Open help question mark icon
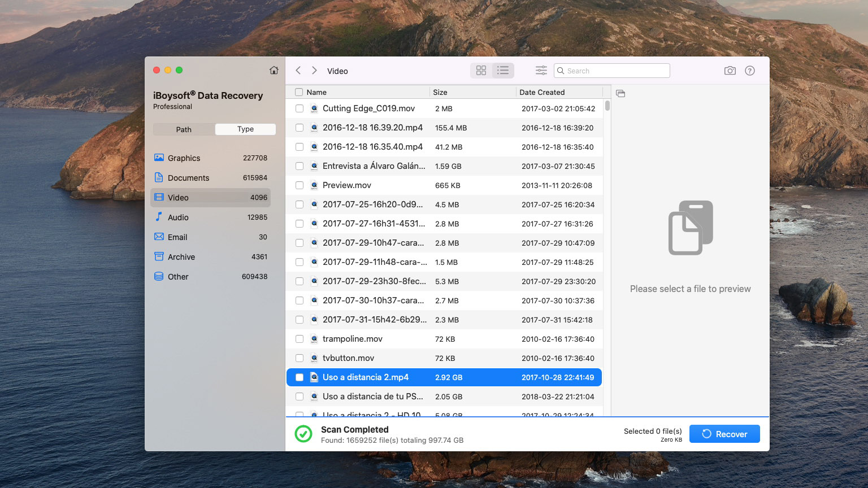 750,71
